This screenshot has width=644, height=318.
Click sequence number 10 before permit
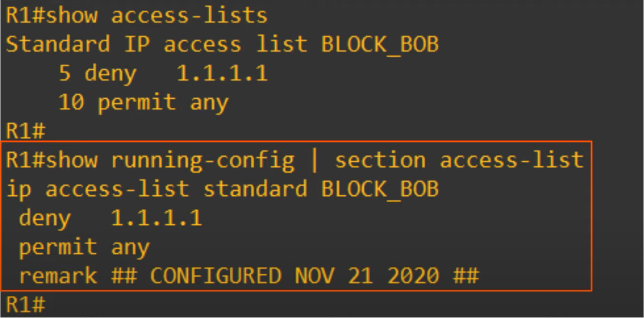pos(71,102)
